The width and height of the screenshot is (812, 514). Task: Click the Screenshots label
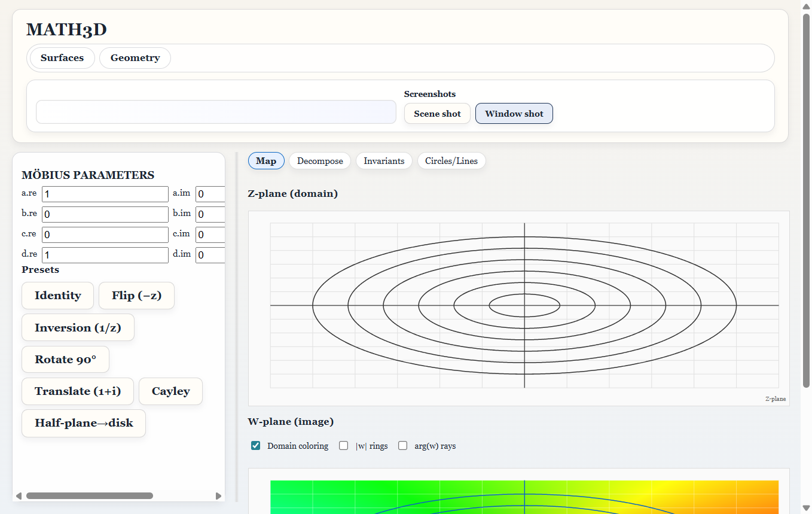coord(430,94)
